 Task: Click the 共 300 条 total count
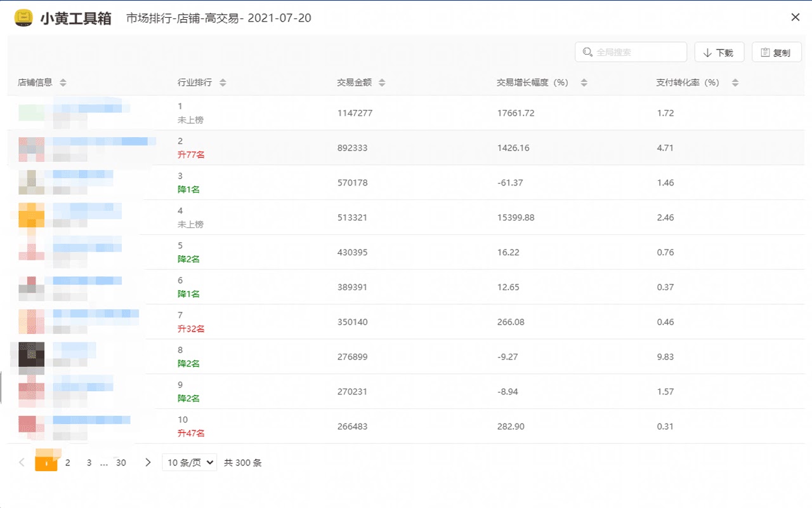(243, 463)
